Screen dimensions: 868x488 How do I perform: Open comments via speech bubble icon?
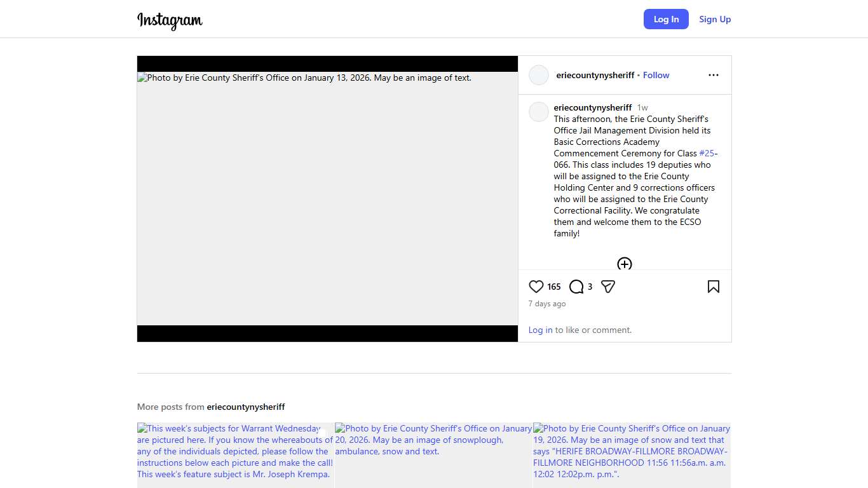click(576, 287)
